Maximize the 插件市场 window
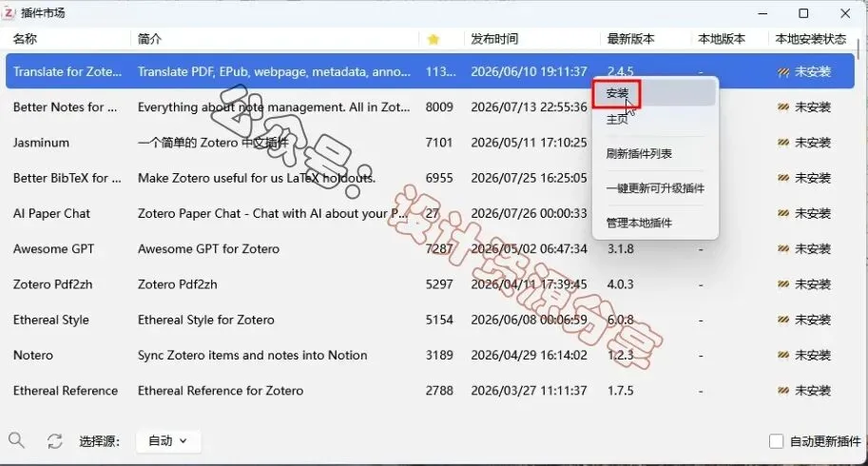The width and height of the screenshot is (868, 466). [803, 12]
